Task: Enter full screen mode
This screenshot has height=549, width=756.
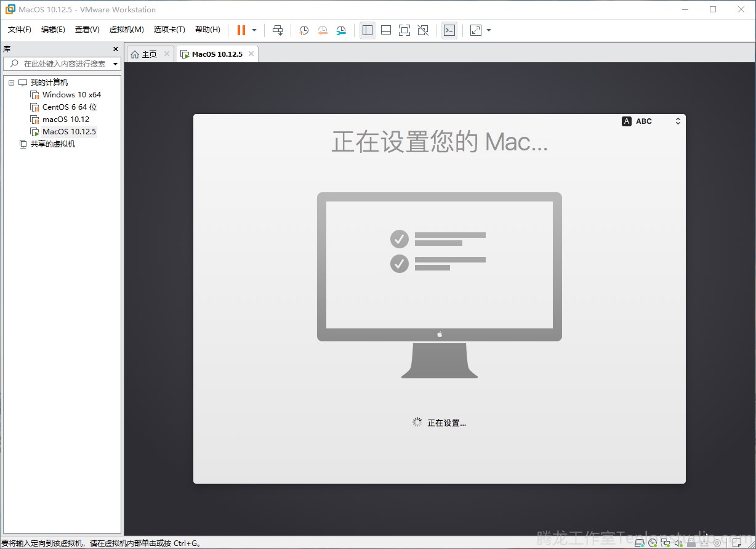Action: (x=404, y=30)
